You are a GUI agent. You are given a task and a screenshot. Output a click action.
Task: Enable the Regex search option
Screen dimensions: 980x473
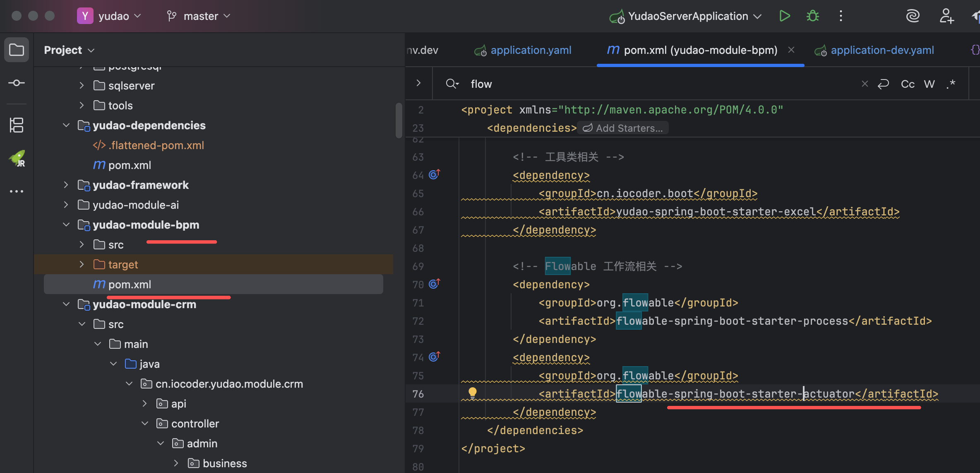tap(951, 84)
